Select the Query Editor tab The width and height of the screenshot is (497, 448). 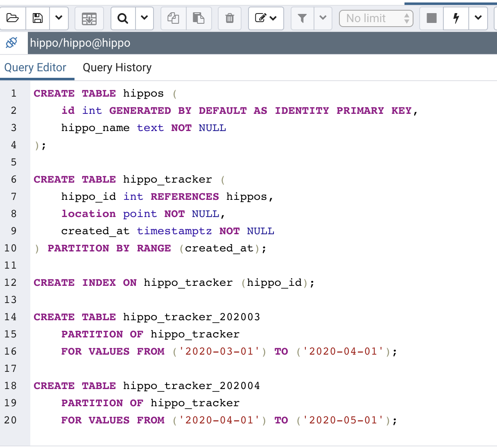pyautogui.click(x=35, y=67)
